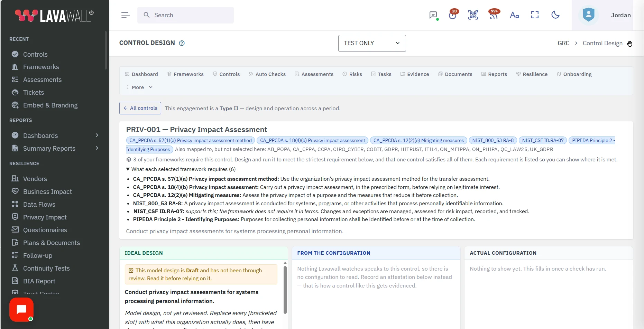This screenshot has width=644, height=329.
Task: Click CA_PPCDA s. 12(2)(e) Mitigating measures tag
Action: (418, 140)
